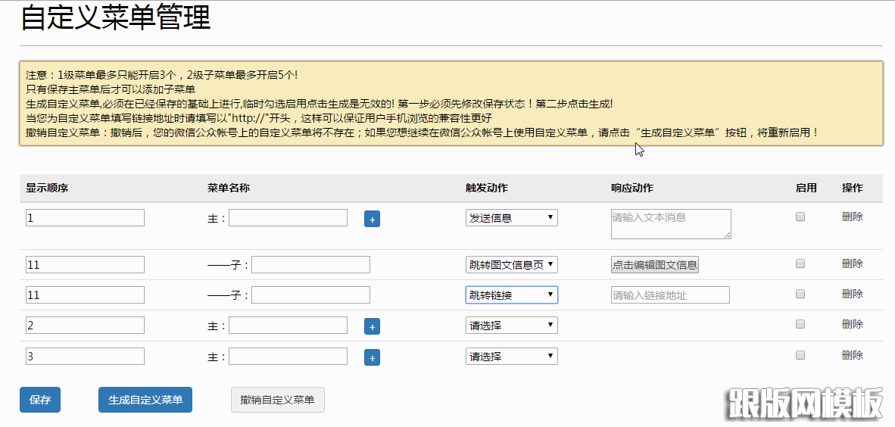The width and height of the screenshot is (895, 427).
Task: Focus the 请输入文本消息 text area
Action: [x=670, y=223]
